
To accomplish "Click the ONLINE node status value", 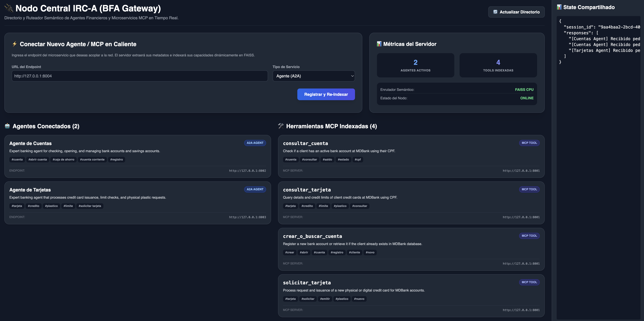I will (x=527, y=98).
